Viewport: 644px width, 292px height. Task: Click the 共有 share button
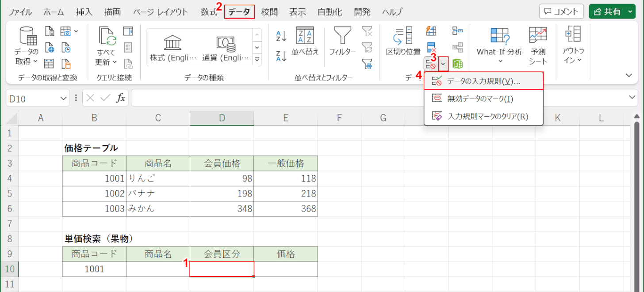click(x=611, y=11)
